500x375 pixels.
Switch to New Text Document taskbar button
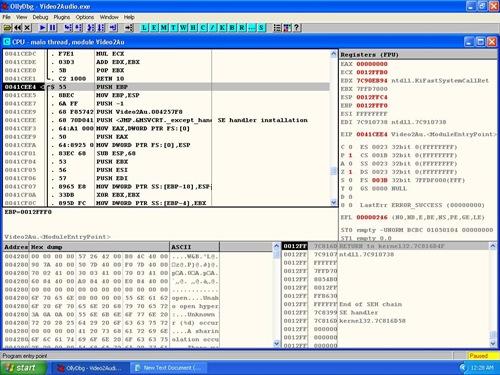(168, 368)
